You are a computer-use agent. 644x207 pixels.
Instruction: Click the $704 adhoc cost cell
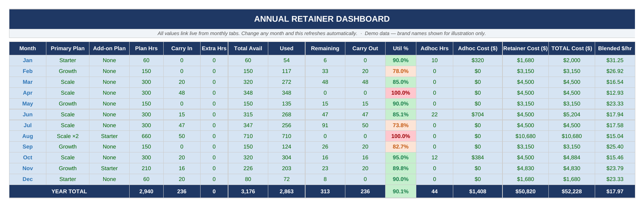477,115
